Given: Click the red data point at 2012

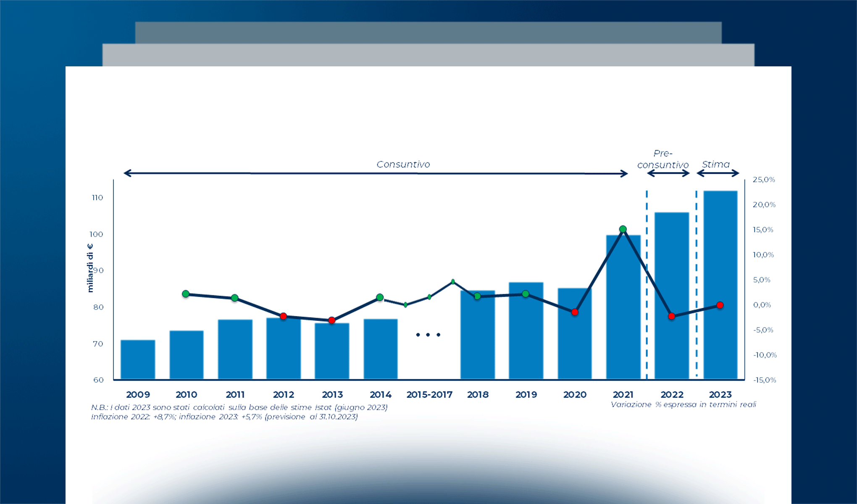Looking at the screenshot, I should tap(283, 316).
